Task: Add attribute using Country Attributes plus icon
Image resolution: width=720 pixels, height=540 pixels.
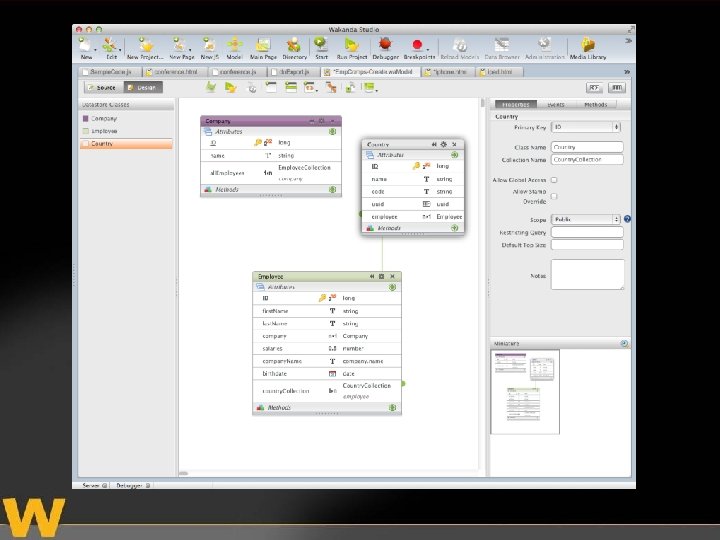Action: (454, 155)
